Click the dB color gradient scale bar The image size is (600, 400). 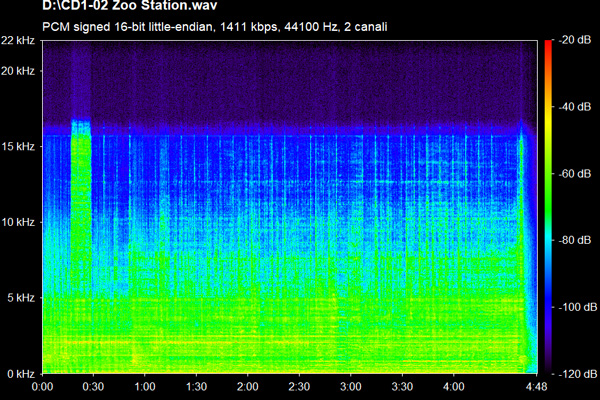point(548,207)
